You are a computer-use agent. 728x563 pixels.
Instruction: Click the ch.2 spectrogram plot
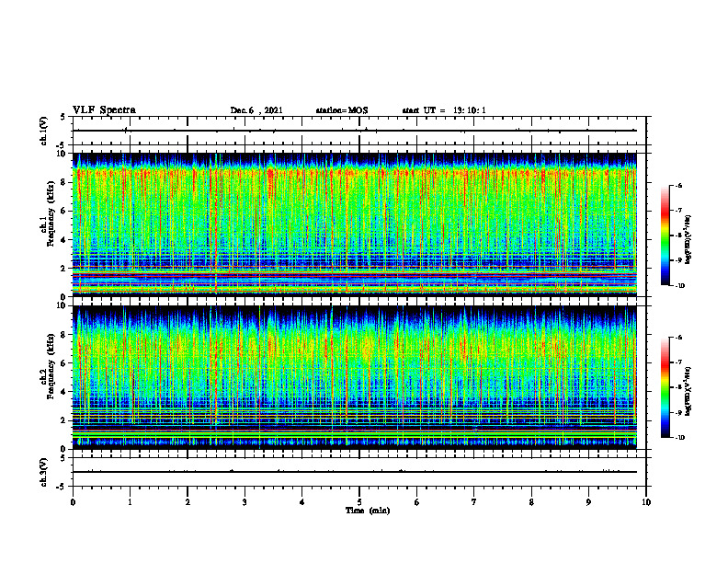coord(355,377)
